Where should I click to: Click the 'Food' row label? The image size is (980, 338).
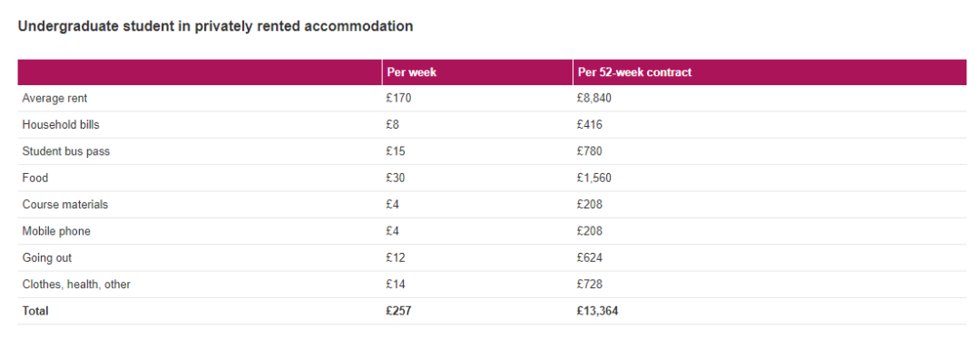[35, 178]
